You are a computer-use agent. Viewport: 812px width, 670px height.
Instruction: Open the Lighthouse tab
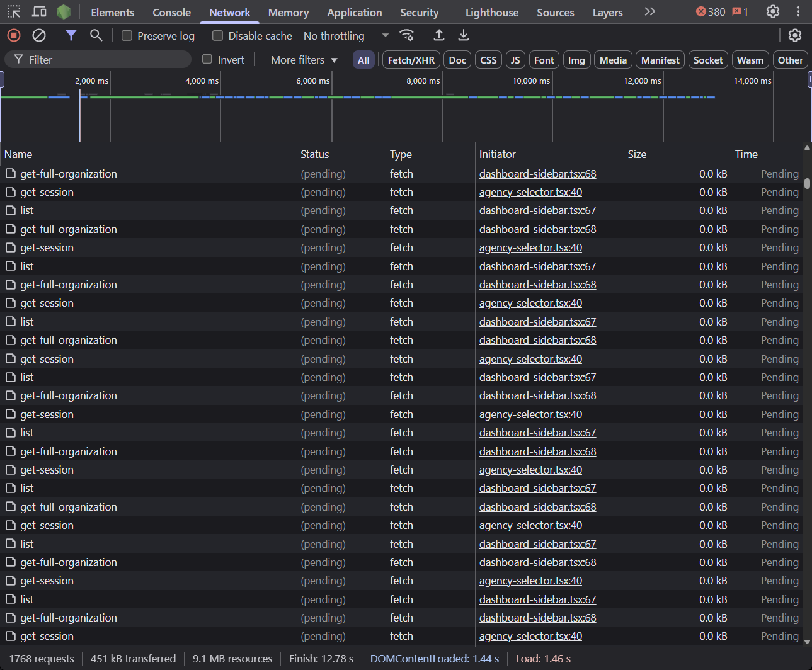(492, 13)
